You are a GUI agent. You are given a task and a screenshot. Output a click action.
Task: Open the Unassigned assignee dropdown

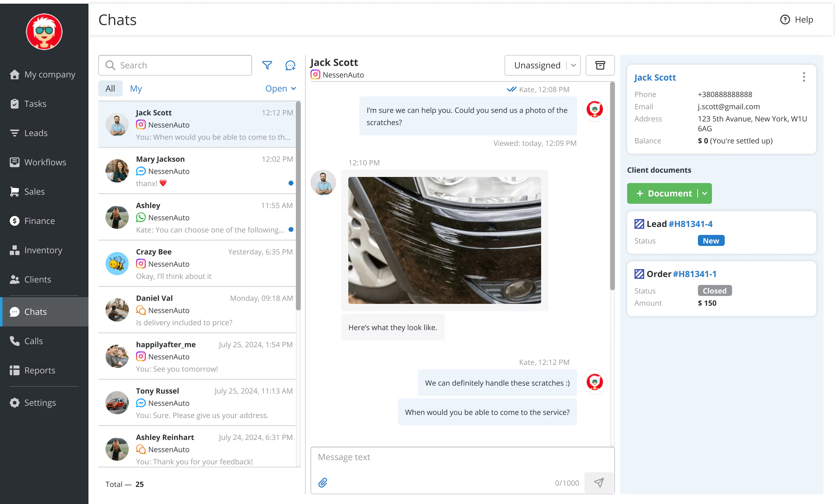(542, 65)
